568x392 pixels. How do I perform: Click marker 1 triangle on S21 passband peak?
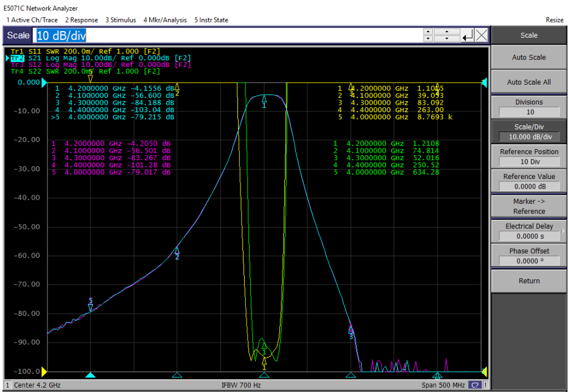pyautogui.click(x=264, y=99)
